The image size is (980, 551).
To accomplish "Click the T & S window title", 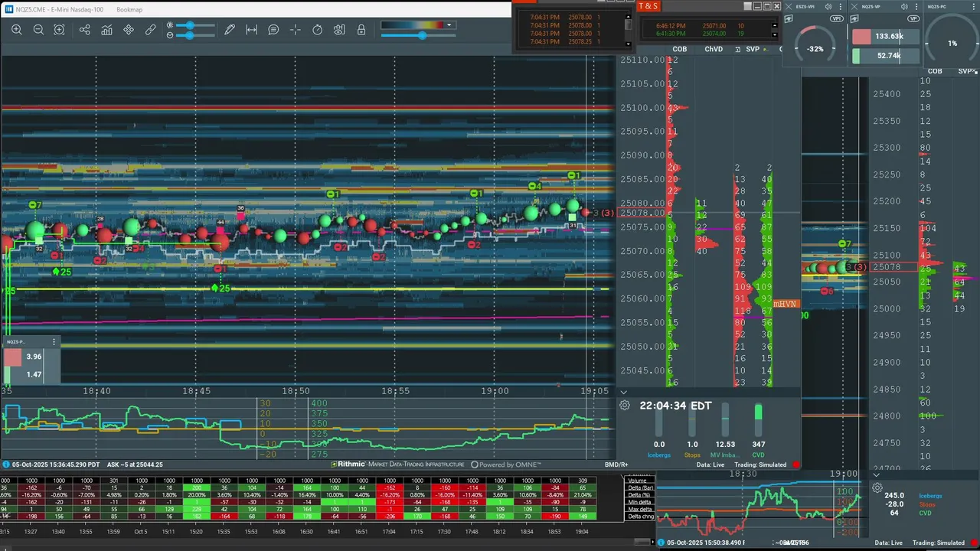I will point(648,6).
